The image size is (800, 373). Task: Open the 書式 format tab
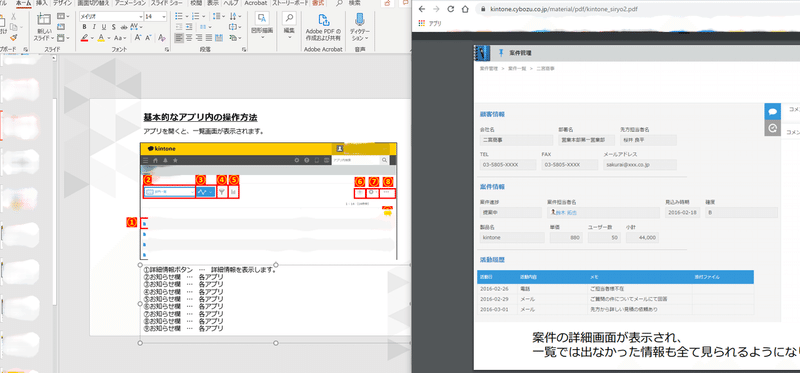318,3
